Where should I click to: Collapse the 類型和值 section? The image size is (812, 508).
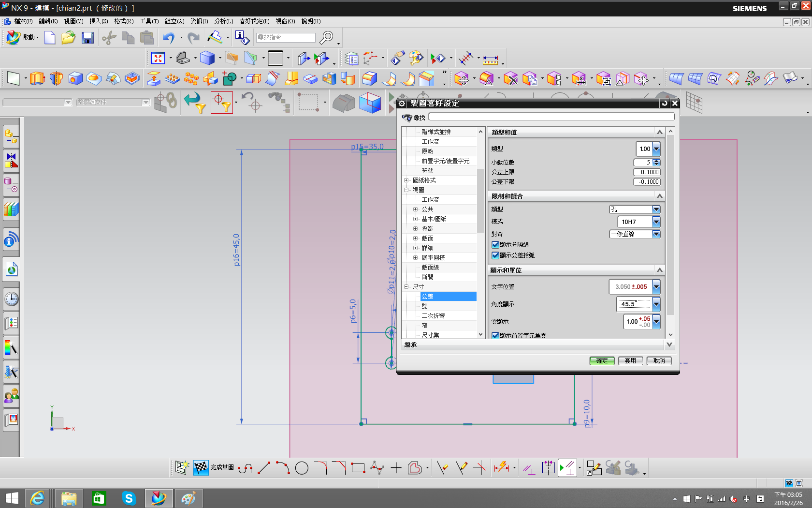(x=659, y=132)
